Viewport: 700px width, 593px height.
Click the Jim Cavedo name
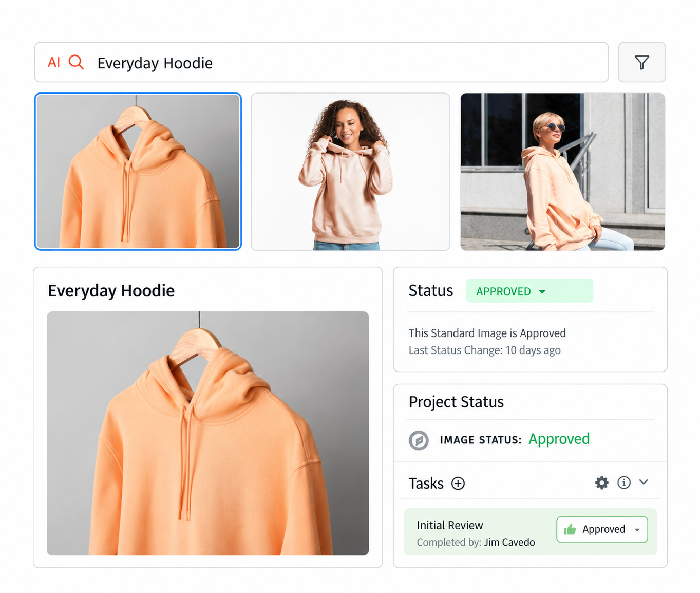click(x=509, y=542)
